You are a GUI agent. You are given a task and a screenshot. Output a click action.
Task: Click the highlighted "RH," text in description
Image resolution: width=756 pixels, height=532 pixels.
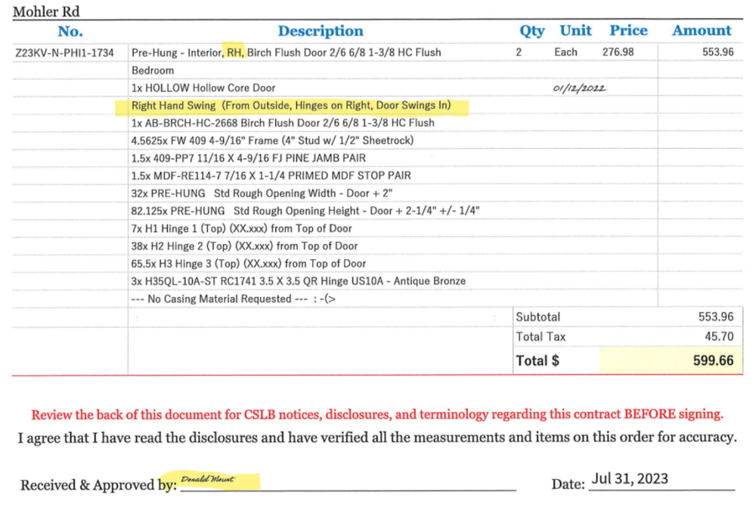tap(236, 52)
